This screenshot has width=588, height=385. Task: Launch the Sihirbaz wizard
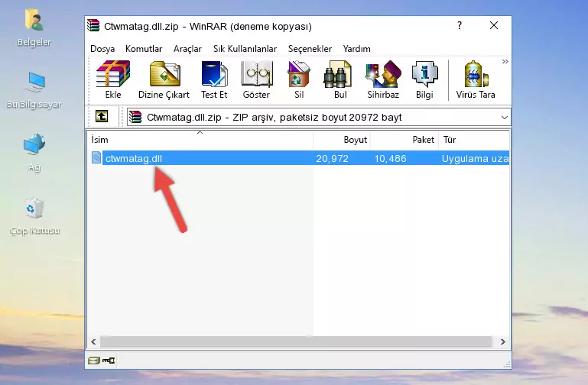pyautogui.click(x=383, y=79)
